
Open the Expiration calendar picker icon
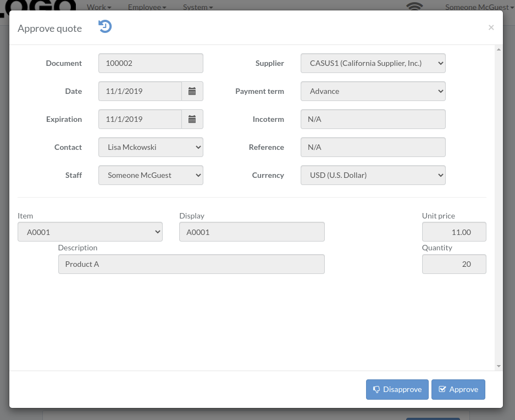(192, 119)
